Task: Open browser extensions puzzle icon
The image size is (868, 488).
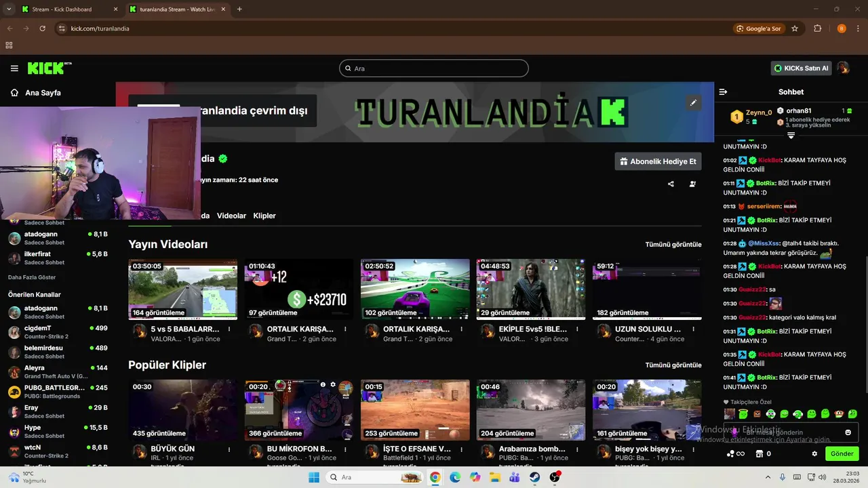Action: point(817,28)
